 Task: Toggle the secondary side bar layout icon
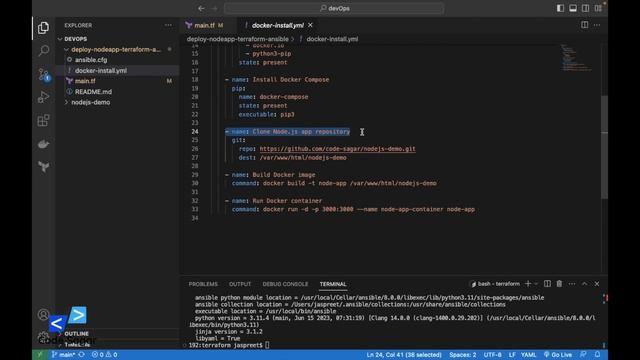tap(585, 8)
